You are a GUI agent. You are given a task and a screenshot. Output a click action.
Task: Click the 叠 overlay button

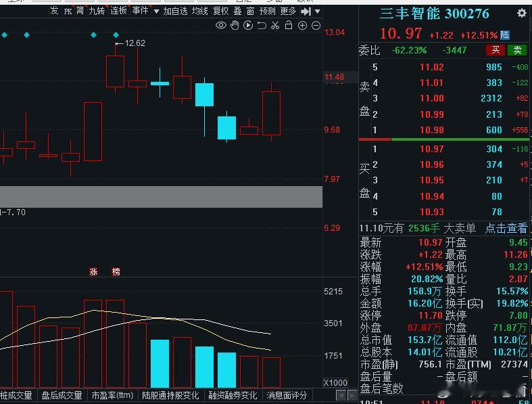pyautogui.click(x=237, y=12)
